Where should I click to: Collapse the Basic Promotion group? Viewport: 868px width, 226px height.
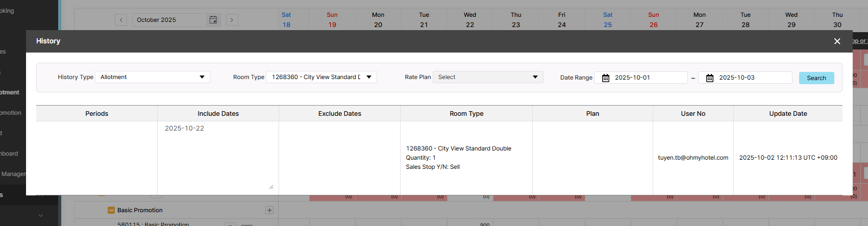111,210
